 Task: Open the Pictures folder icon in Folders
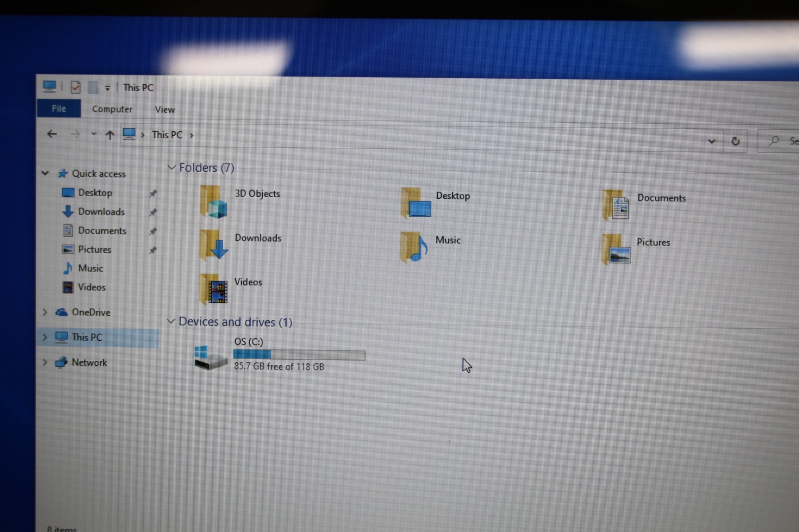pyautogui.click(x=616, y=249)
